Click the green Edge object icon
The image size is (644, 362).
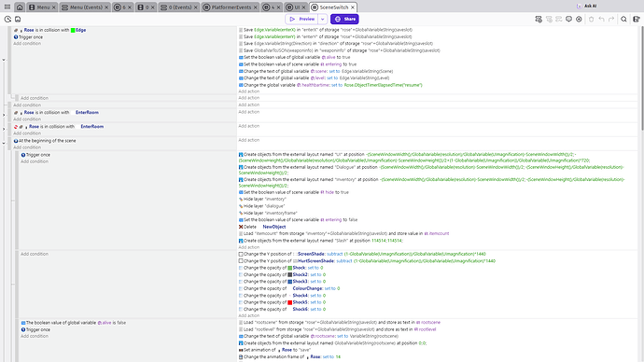click(73, 30)
